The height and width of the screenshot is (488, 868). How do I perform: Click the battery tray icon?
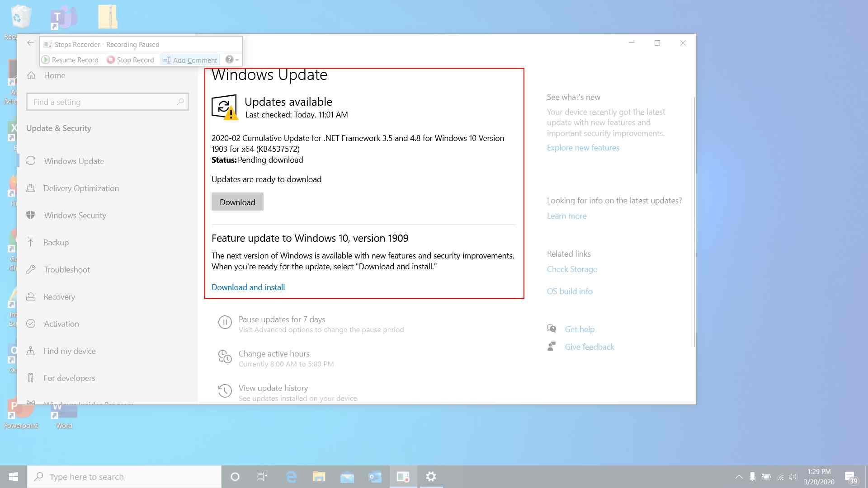[x=766, y=477]
